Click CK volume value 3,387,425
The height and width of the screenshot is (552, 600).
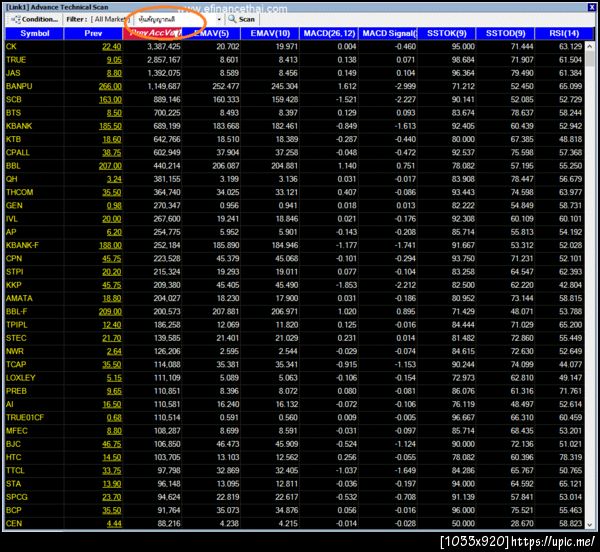164,47
